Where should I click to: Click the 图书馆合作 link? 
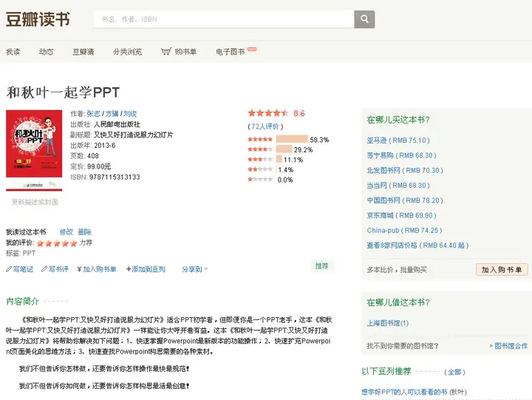[x=511, y=346]
